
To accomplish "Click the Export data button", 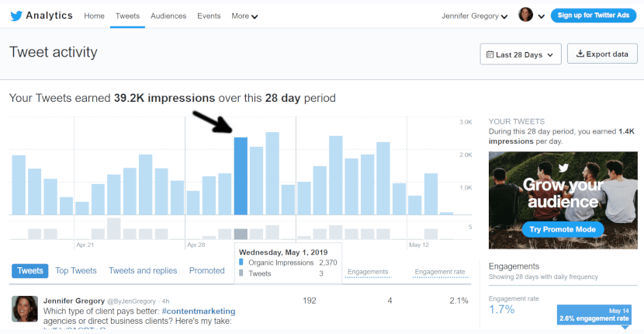I will tap(602, 54).
